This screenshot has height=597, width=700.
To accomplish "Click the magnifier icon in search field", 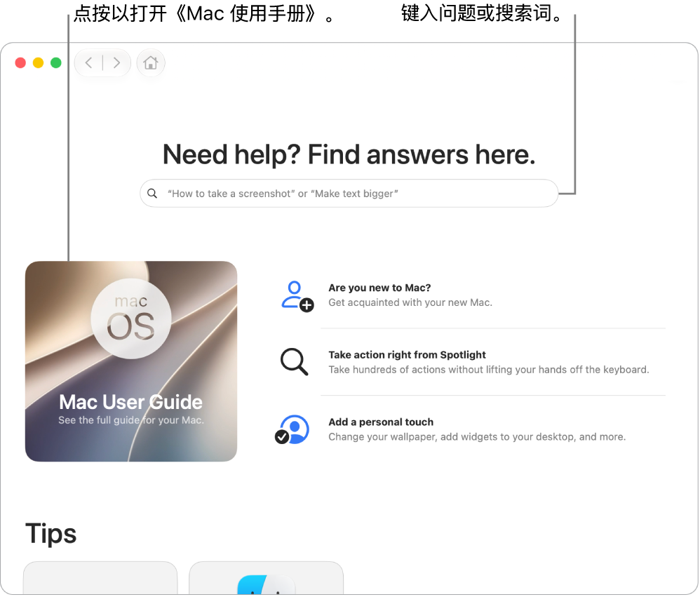I will [152, 194].
